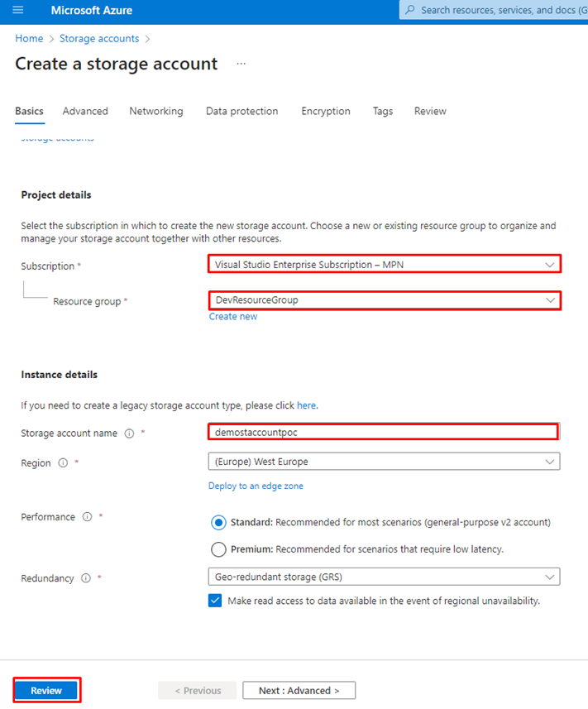Select Standard performance radio button
This screenshot has height=709, width=588.
pos(218,522)
